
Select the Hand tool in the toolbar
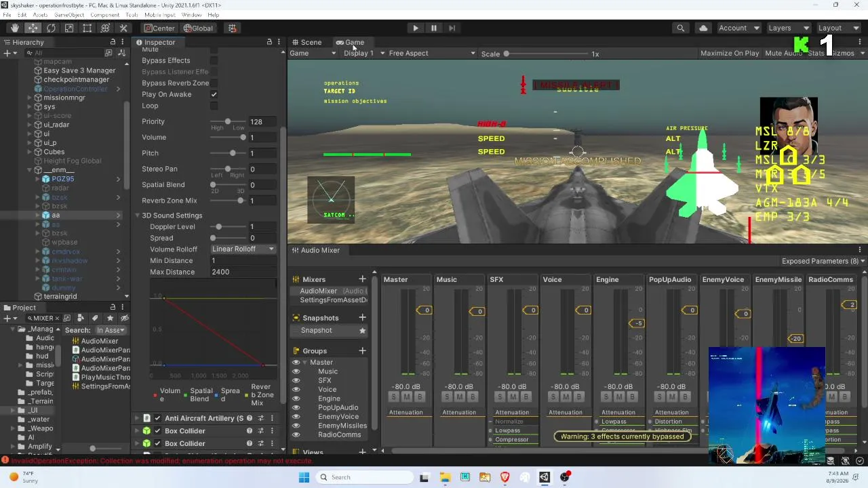coord(14,28)
